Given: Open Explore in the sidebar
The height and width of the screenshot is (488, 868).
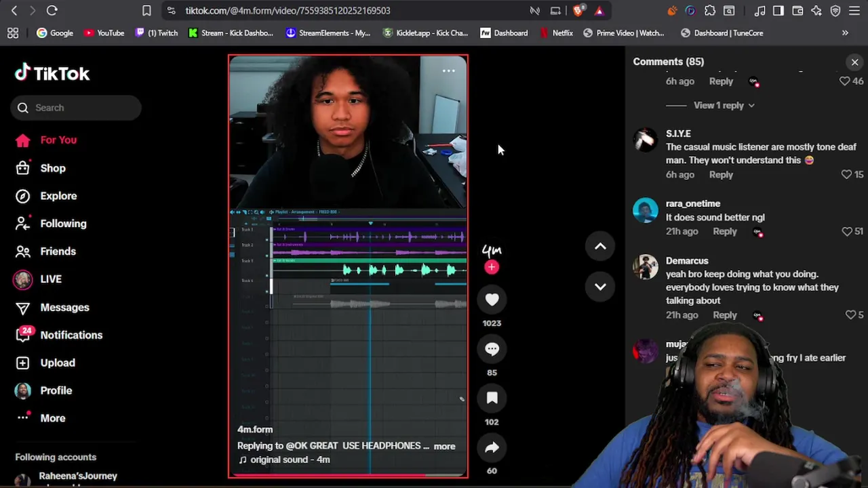Looking at the screenshot, I should click(46, 196).
